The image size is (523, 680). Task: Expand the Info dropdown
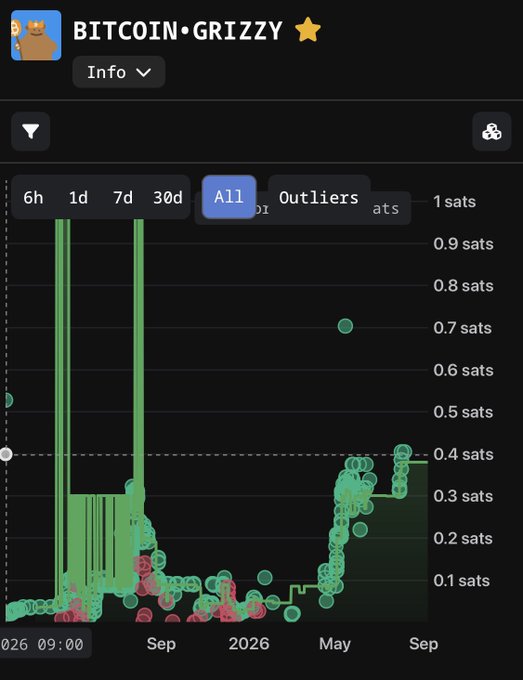(119, 72)
